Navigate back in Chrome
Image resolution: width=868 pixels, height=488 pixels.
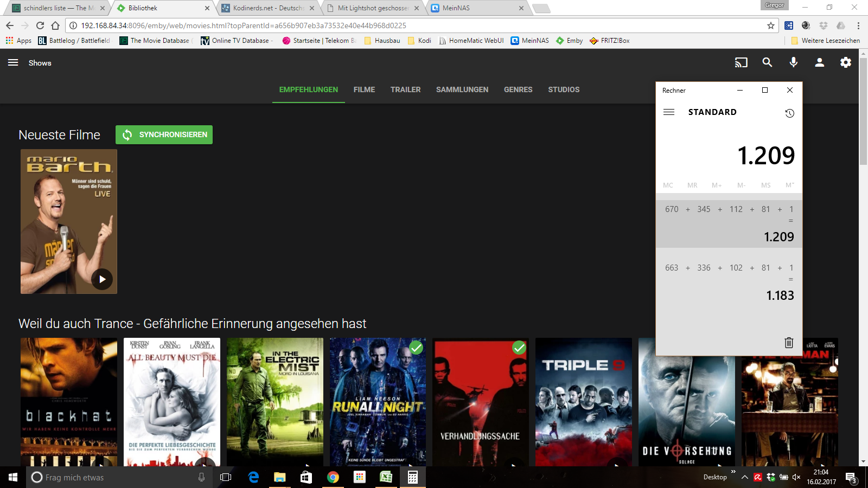coord(10,25)
